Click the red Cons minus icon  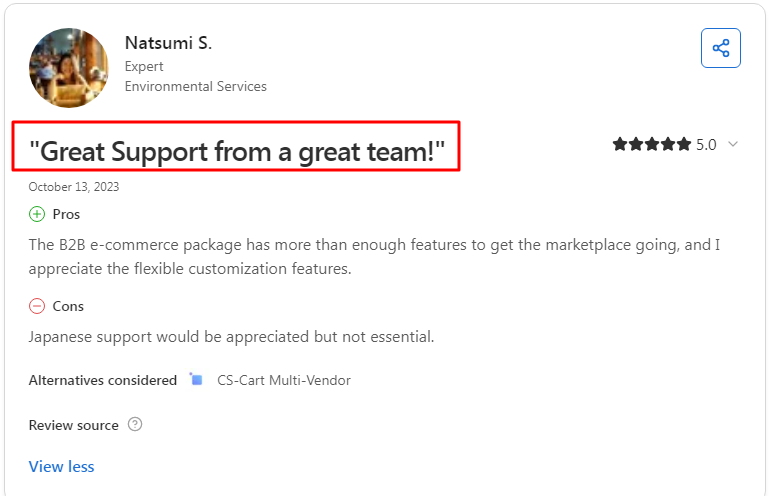click(x=37, y=306)
